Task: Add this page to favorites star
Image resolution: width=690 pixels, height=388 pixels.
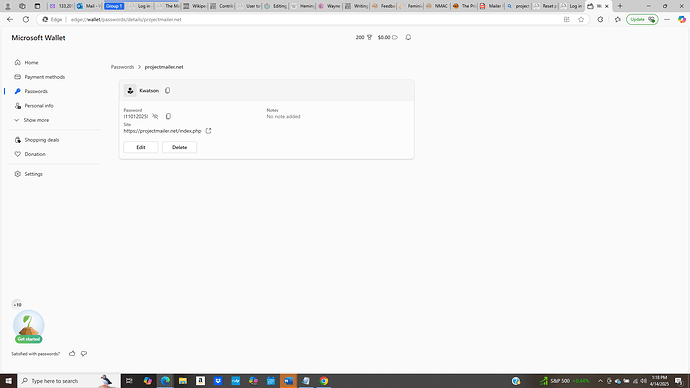Action: point(581,19)
